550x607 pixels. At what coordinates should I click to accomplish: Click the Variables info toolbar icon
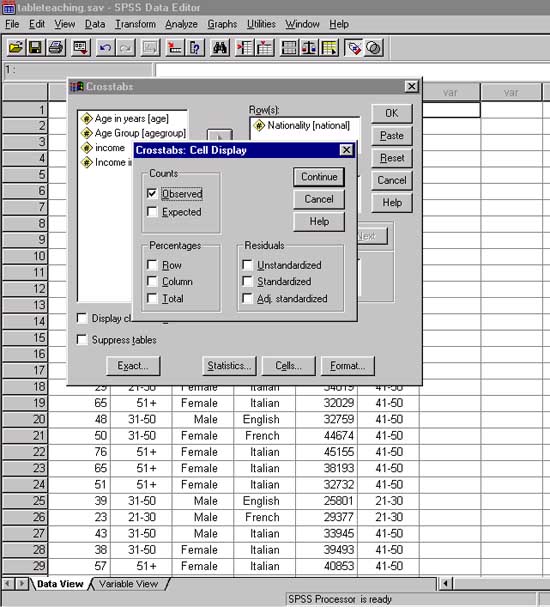(195, 48)
